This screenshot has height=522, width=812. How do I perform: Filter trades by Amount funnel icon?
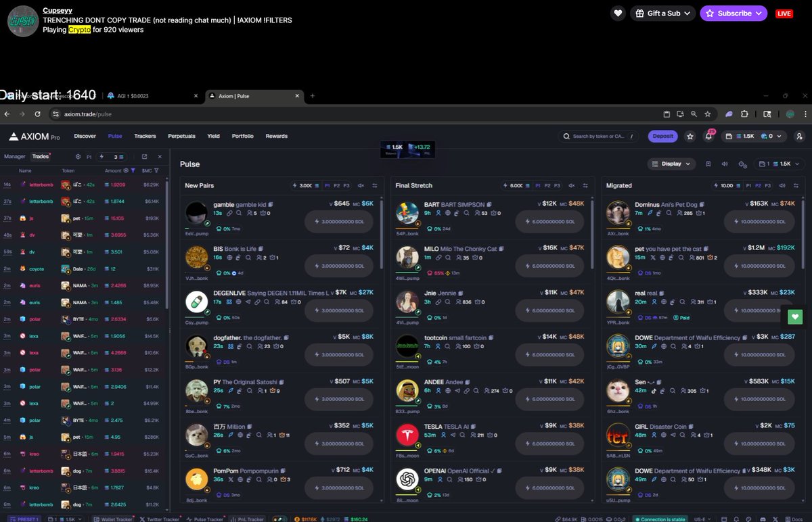pyautogui.click(x=133, y=170)
